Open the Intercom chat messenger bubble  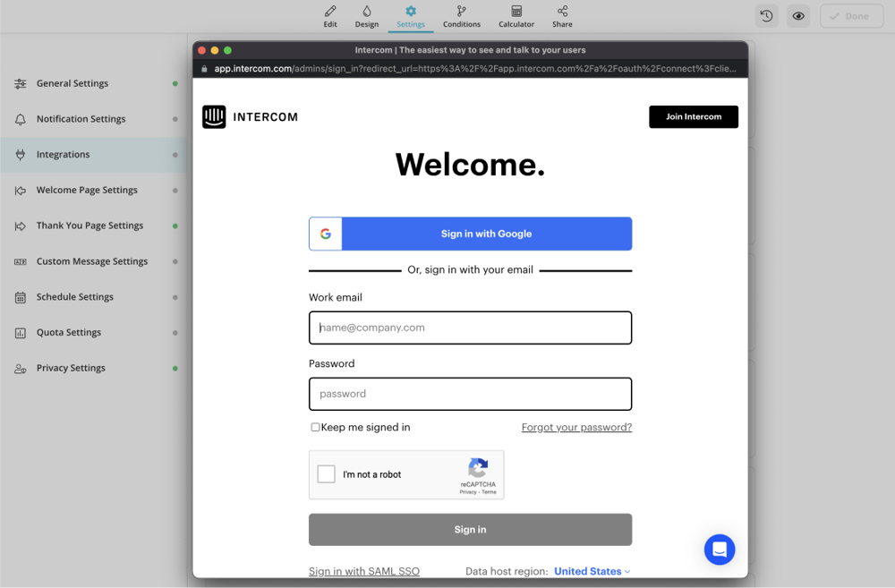[719, 550]
